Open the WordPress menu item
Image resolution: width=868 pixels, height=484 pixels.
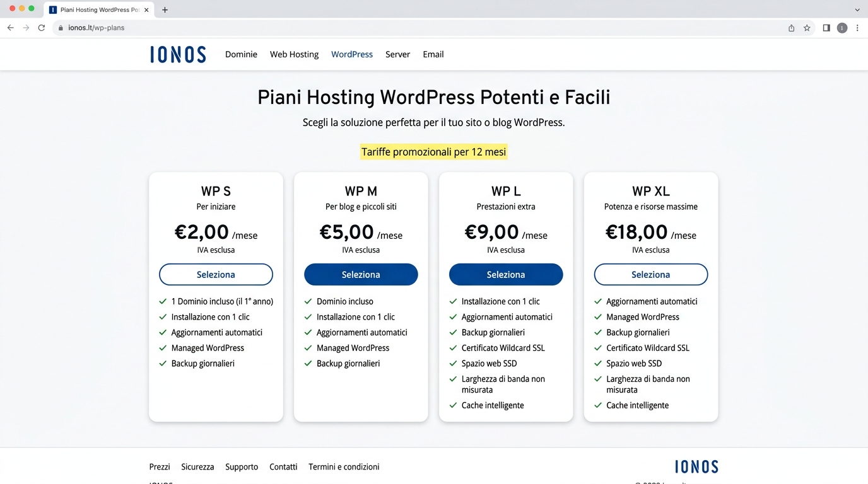352,54
